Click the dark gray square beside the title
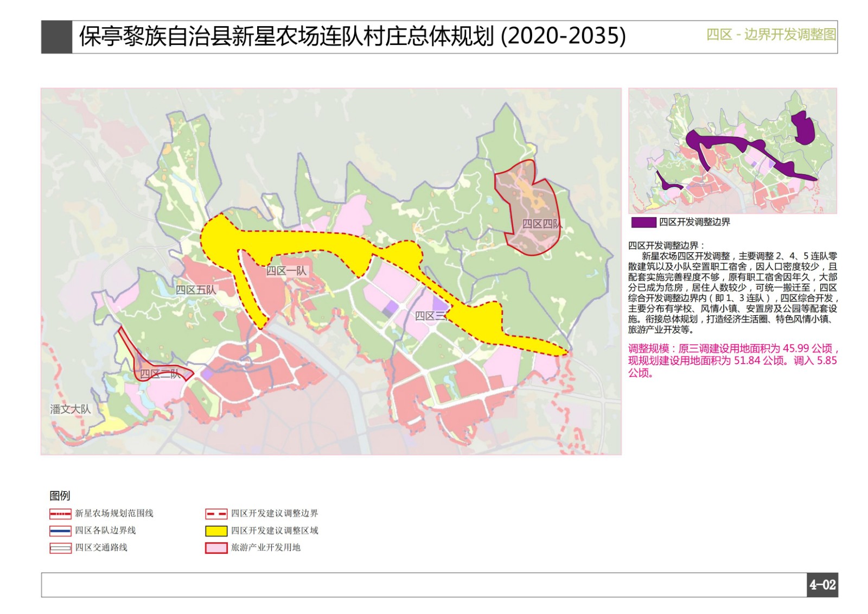 point(56,37)
